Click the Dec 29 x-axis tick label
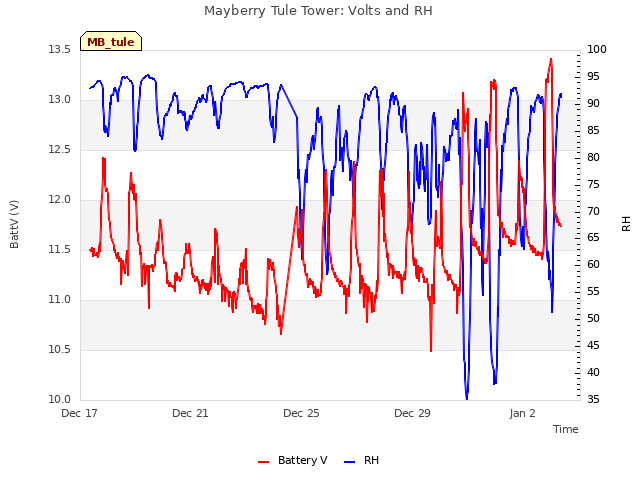This screenshot has height=480, width=640. (x=412, y=413)
